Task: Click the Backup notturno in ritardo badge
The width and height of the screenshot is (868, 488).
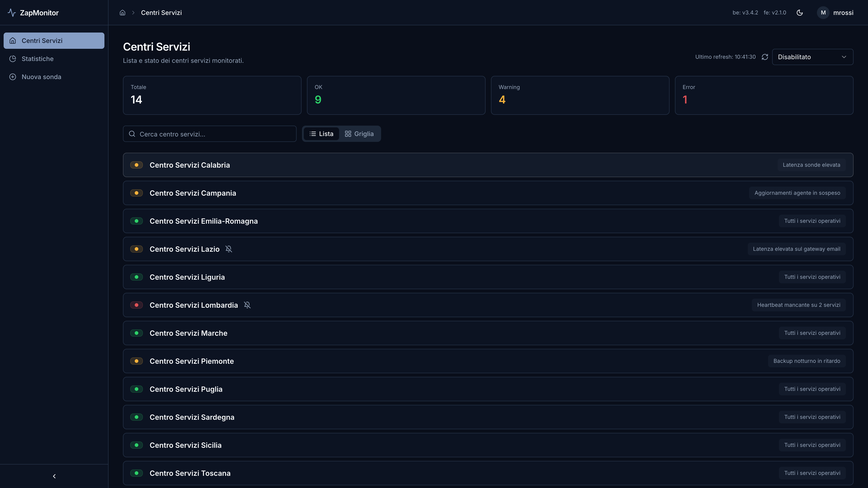Action: point(807,361)
